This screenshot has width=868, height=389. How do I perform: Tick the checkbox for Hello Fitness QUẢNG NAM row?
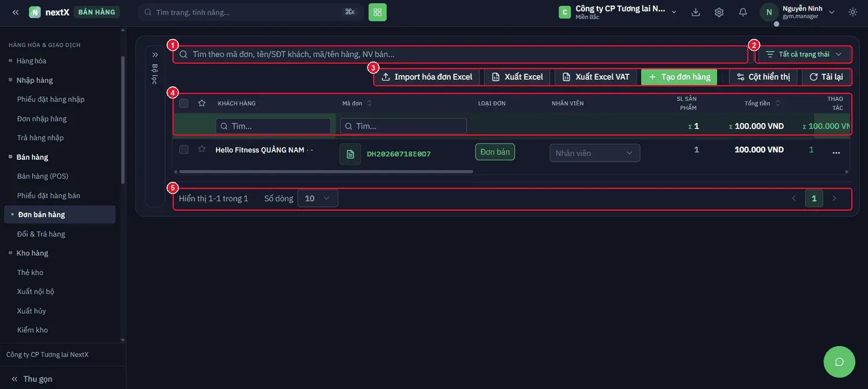click(184, 149)
